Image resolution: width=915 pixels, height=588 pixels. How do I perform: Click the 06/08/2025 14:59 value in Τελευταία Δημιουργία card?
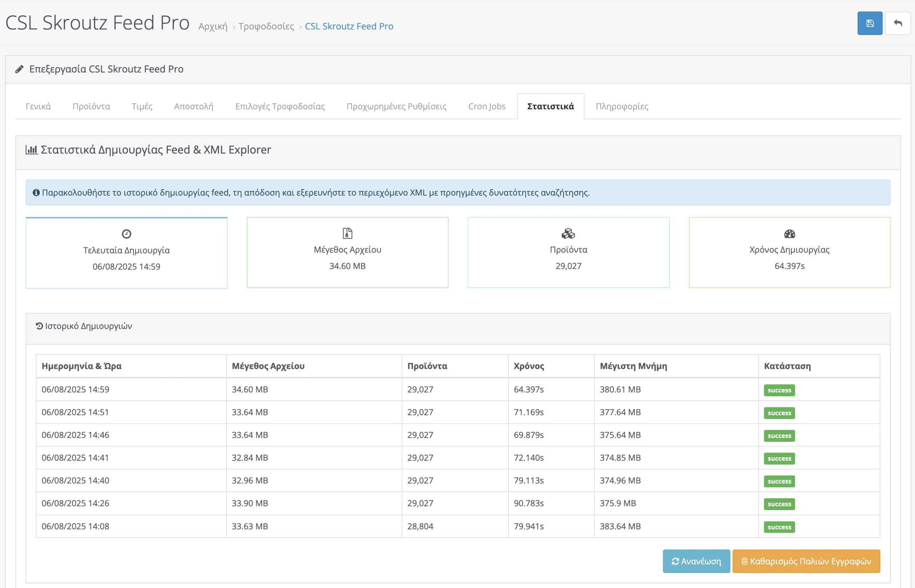tap(127, 267)
